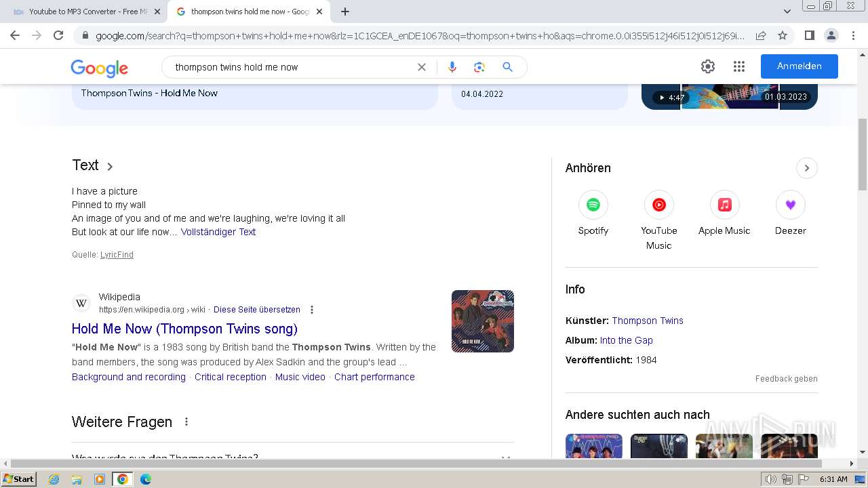Click the Anmelden sign-in button
Viewport: 868px width, 488px height.
[800, 66]
